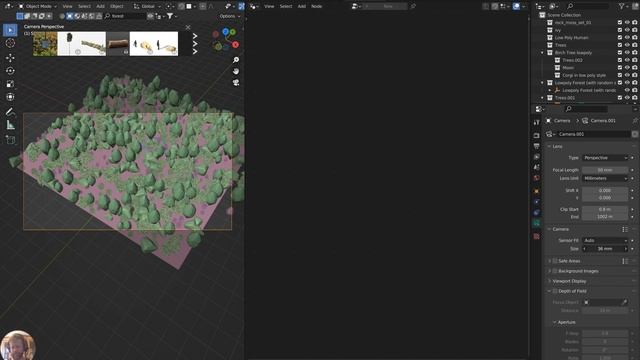Enable the Safe Areas checkbox
640x360 pixels.
555,261
